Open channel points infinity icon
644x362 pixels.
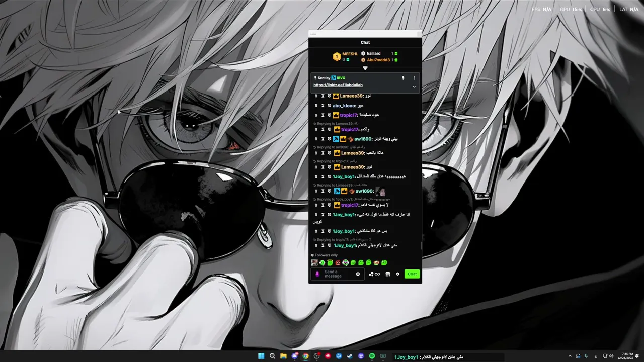[x=374, y=274]
